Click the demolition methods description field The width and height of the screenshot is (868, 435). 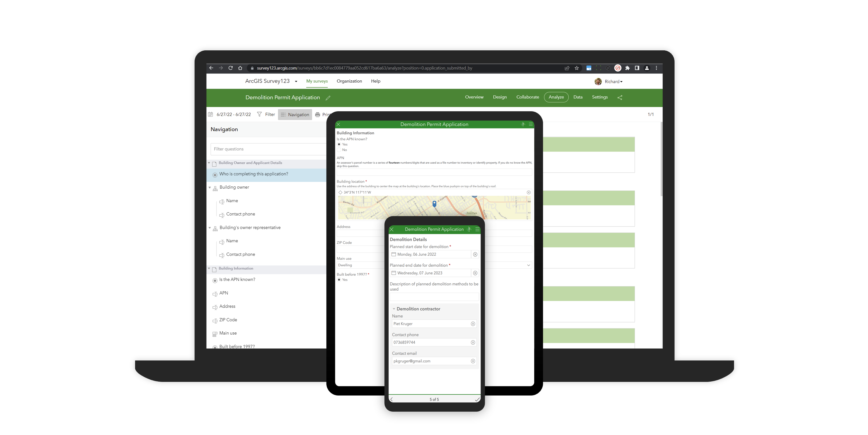[x=434, y=297]
